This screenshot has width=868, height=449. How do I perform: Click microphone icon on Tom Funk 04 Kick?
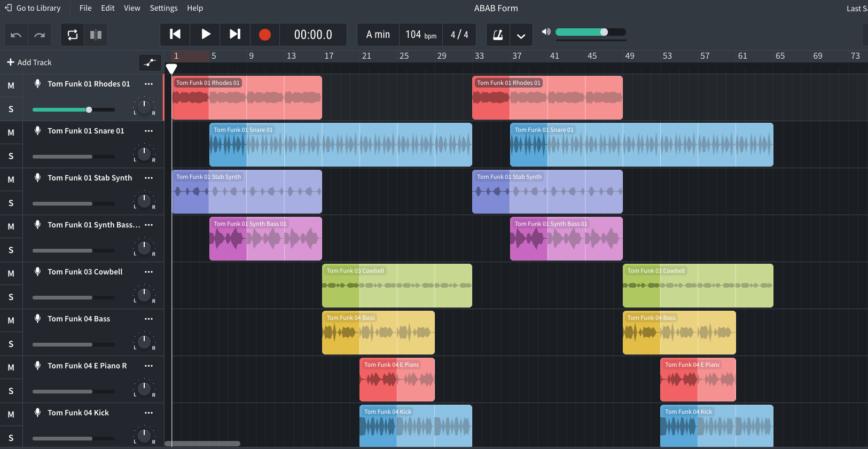coord(37,412)
